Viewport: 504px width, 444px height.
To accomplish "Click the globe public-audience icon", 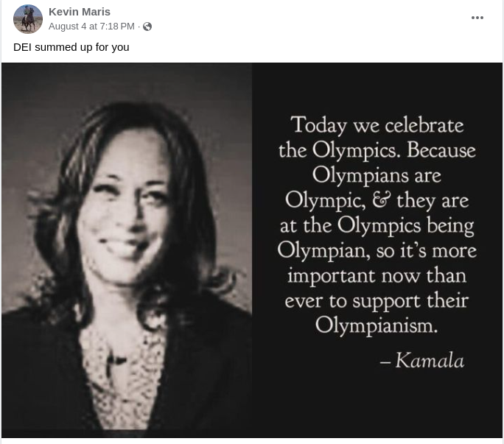I will point(147,27).
